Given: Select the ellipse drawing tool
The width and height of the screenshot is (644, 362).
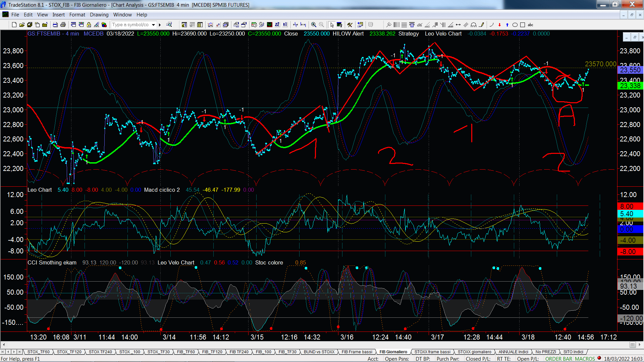Looking at the screenshot, I should pos(515,25).
